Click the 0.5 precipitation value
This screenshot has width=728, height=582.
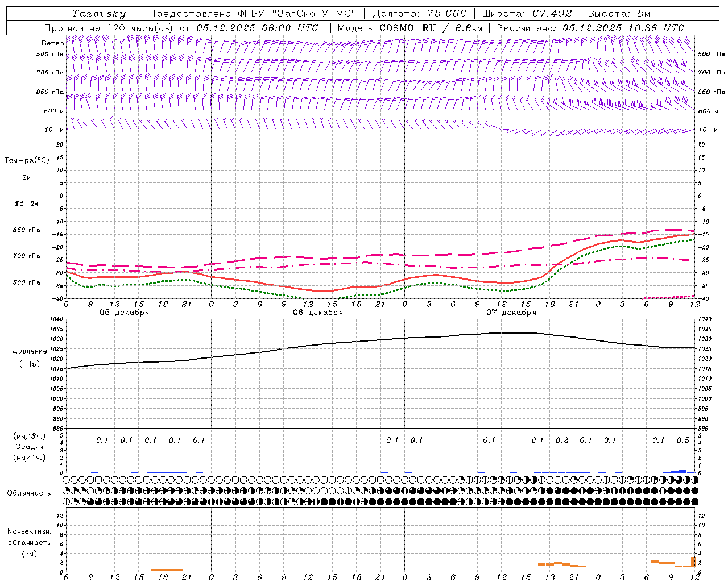[683, 440]
